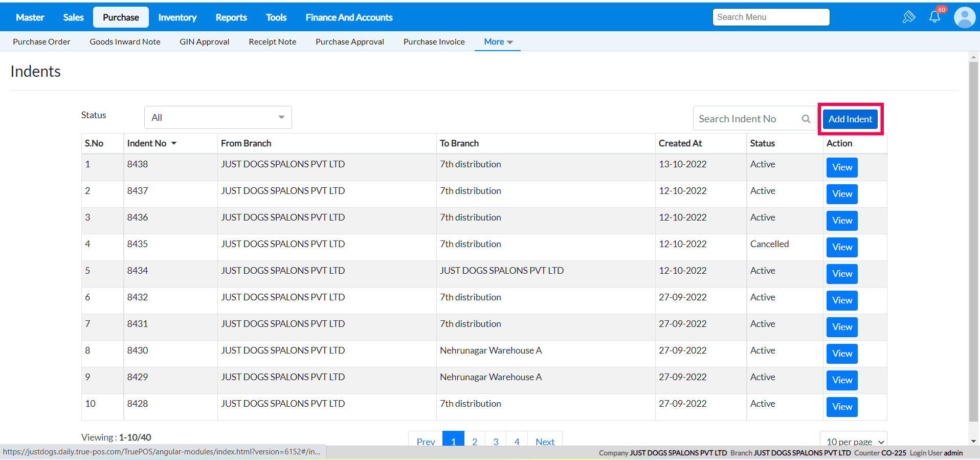Viewport: 980px width, 460px height.
Task: Click the Search Indent No field
Action: [x=747, y=119]
